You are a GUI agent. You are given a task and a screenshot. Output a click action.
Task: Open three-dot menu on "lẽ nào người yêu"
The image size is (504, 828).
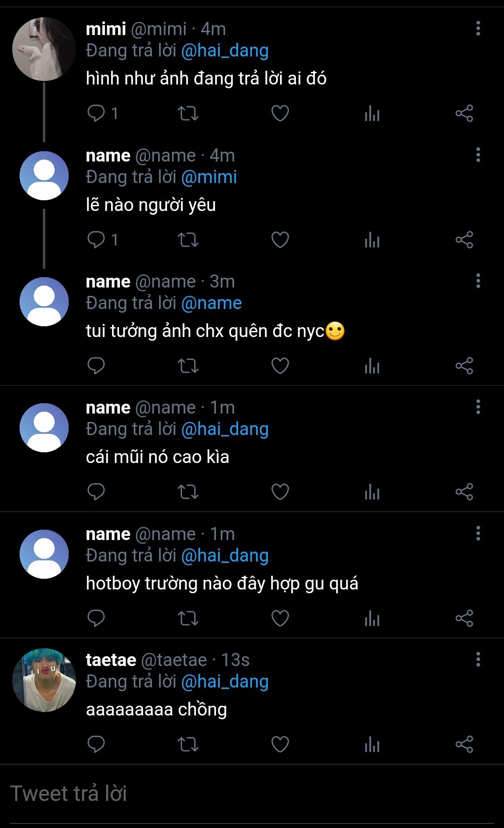478,155
